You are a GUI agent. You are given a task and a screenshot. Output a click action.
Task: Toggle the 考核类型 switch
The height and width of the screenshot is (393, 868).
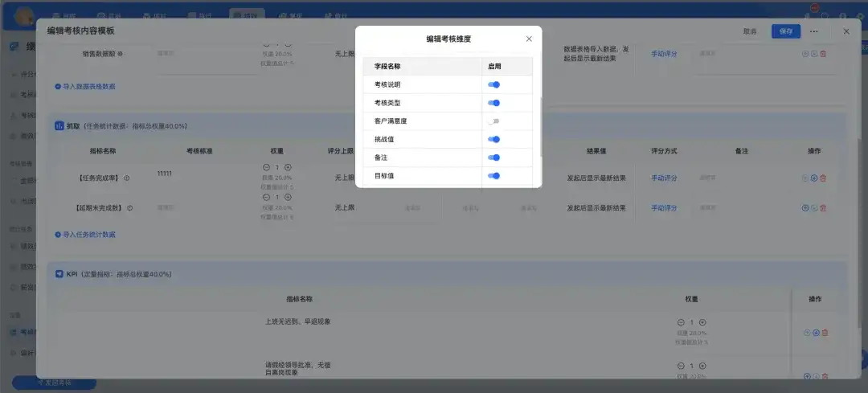[x=493, y=103]
